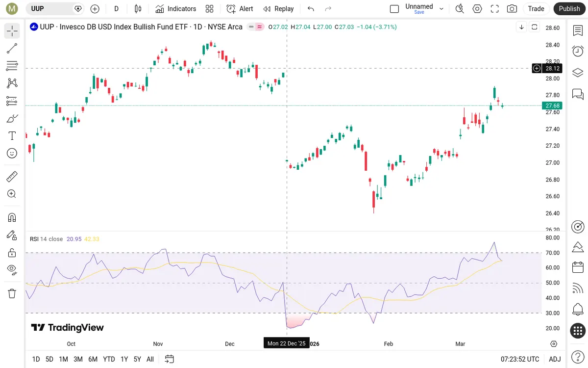
Task: Publish the chart idea
Action: point(569,9)
